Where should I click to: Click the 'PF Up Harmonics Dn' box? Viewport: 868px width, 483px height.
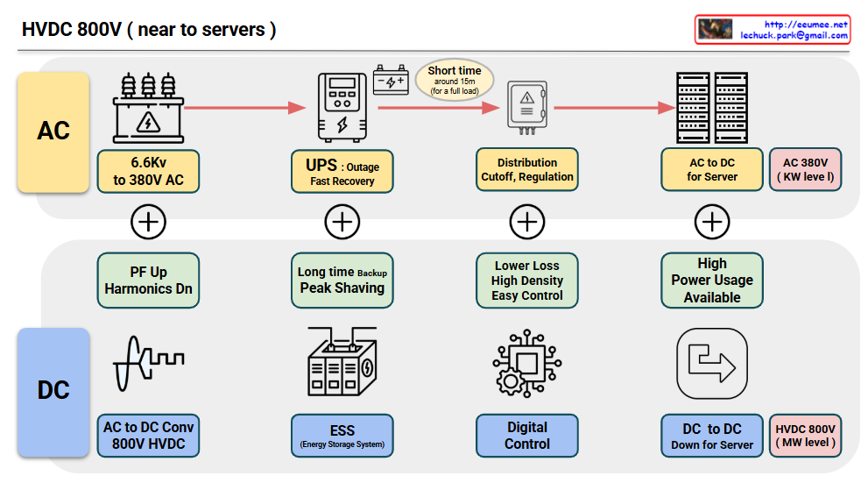coord(148,281)
